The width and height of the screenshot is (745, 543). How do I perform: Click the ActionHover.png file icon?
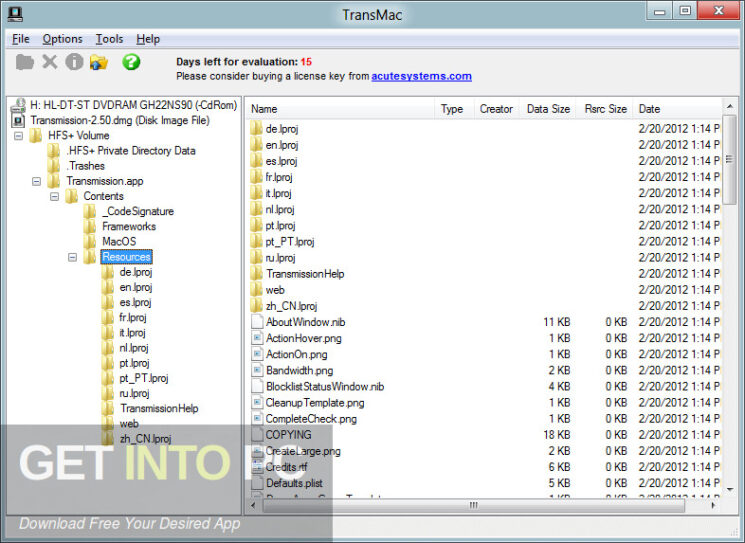257,338
